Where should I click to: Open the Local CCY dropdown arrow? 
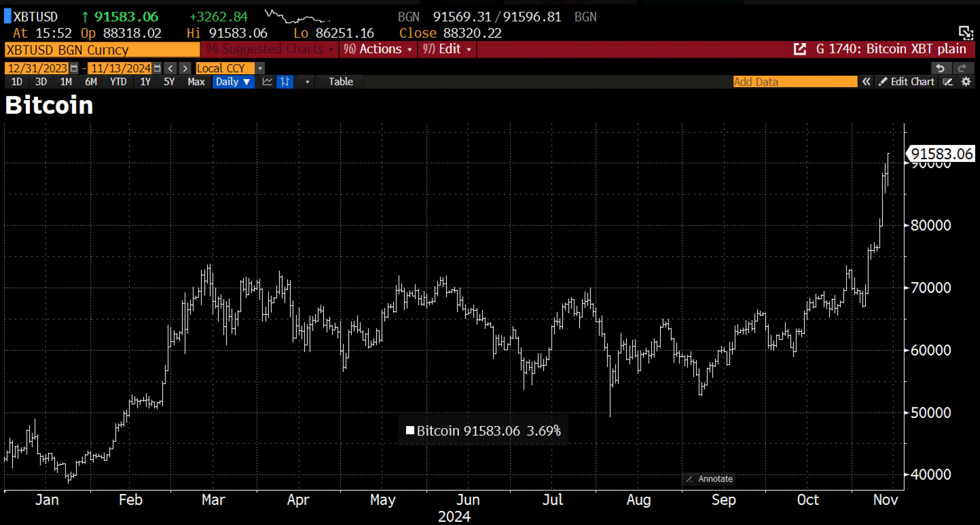pos(260,68)
